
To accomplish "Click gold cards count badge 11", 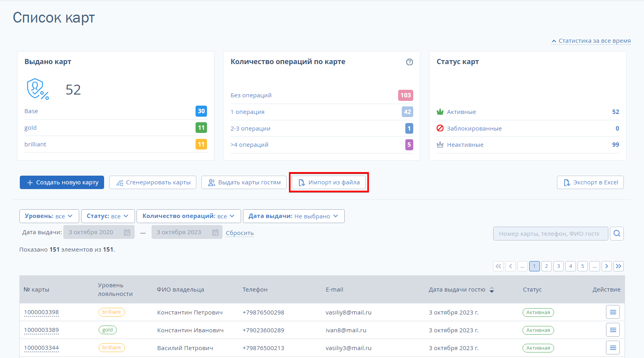I will [x=201, y=128].
